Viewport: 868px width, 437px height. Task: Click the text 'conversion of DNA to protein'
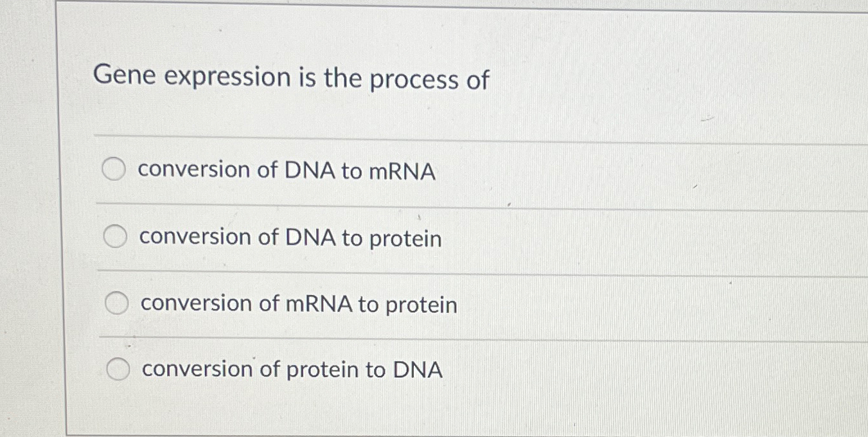[x=290, y=238]
